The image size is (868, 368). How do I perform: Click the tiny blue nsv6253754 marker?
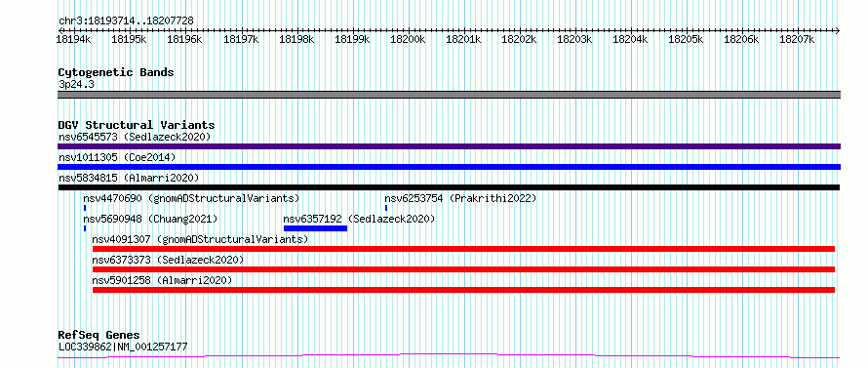(x=386, y=208)
